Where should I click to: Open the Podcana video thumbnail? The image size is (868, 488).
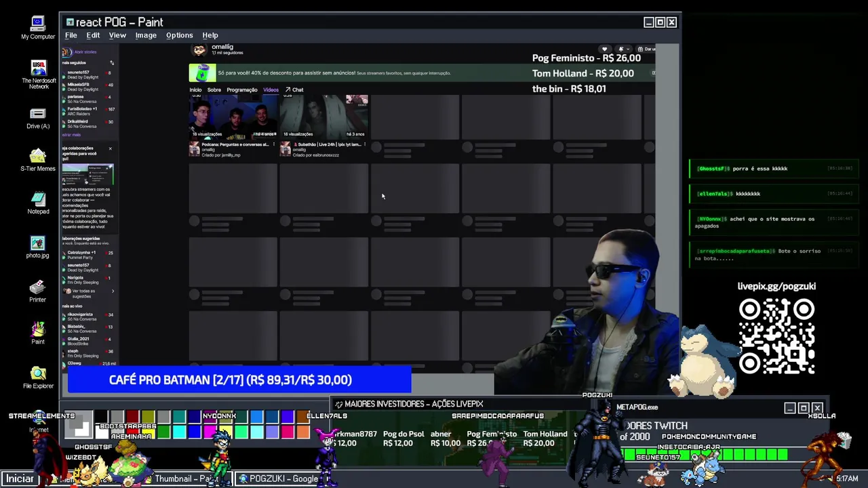[x=233, y=117]
